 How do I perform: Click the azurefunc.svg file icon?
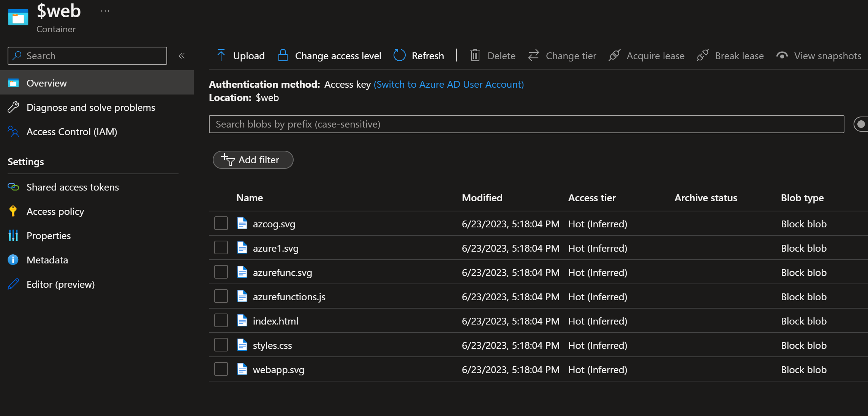click(242, 272)
